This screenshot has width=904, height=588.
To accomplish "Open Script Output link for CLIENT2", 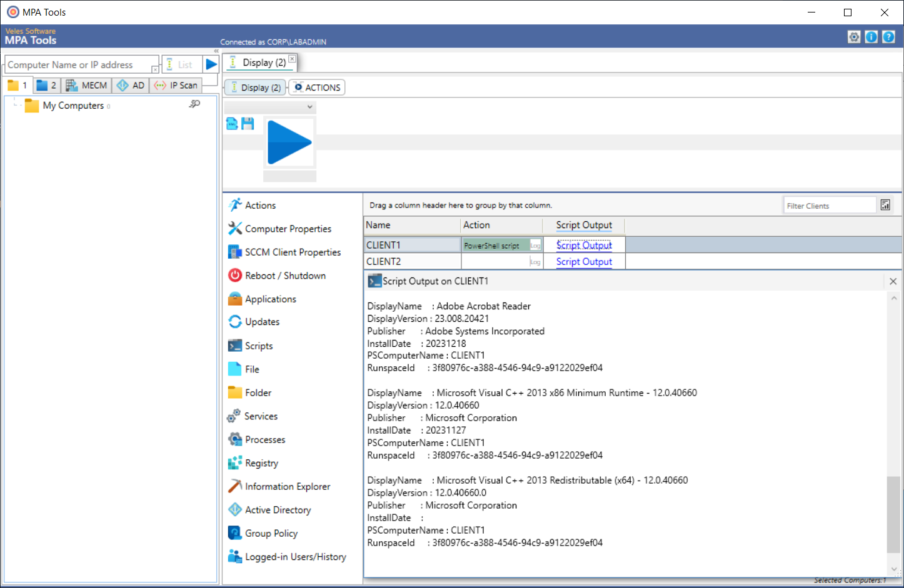I will pos(584,261).
